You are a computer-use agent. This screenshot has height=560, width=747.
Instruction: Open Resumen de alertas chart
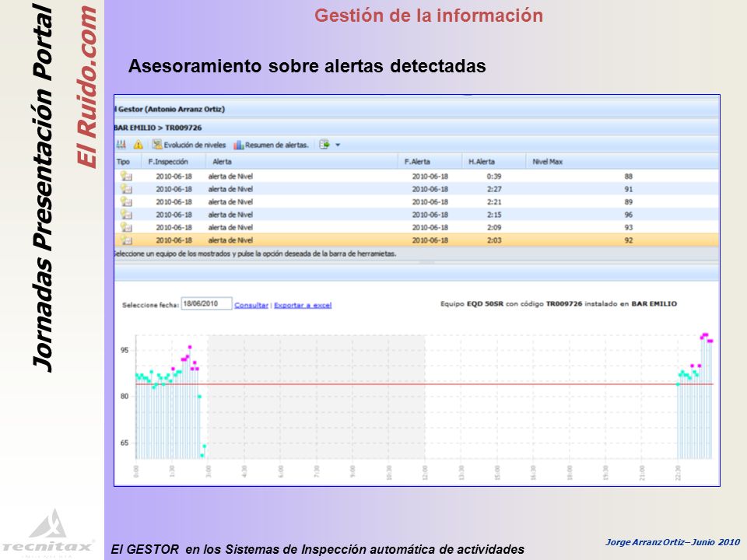click(271, 145)
